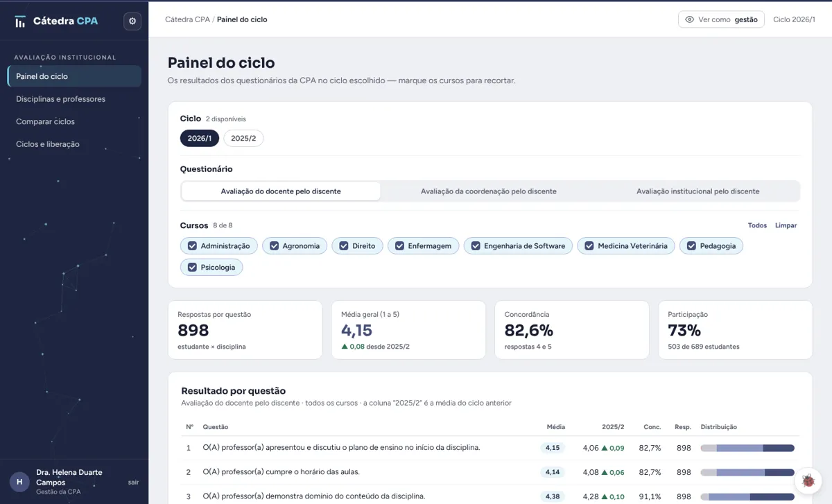Viewport: 832px width, 504px height.
Task: Click the Painel do ciclo breadcrumb
Action: click(x=242, y=19)
